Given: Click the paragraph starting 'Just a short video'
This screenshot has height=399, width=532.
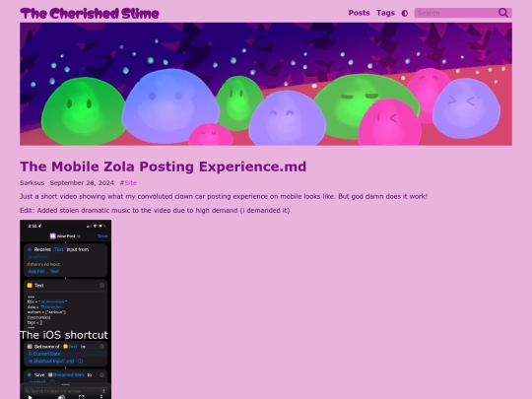Looking at the screenshot, I should (x=224, y=196).
